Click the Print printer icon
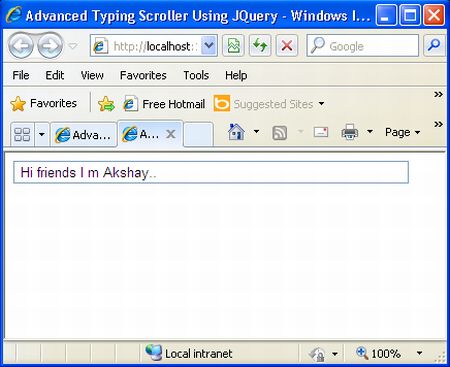This screenshot has height=367, width=450. tap(350, 132)
